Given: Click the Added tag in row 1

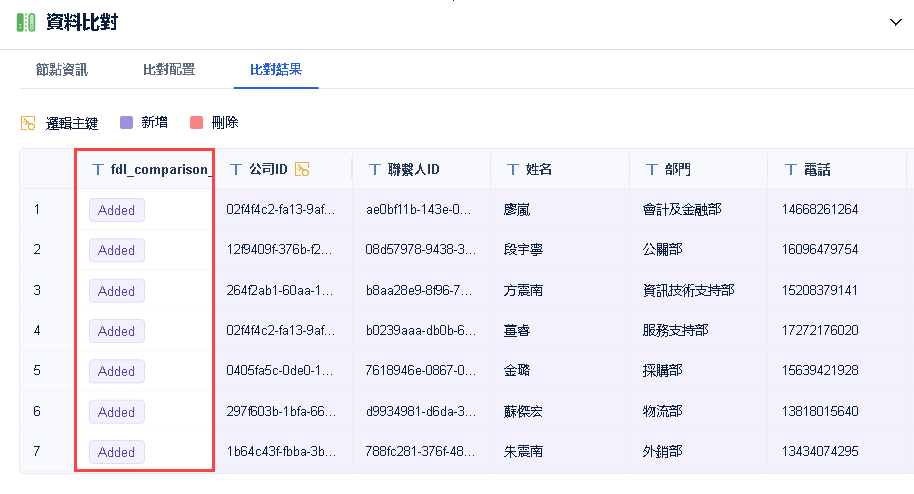Looking at the screenshot, I should (x=117, y=210).
